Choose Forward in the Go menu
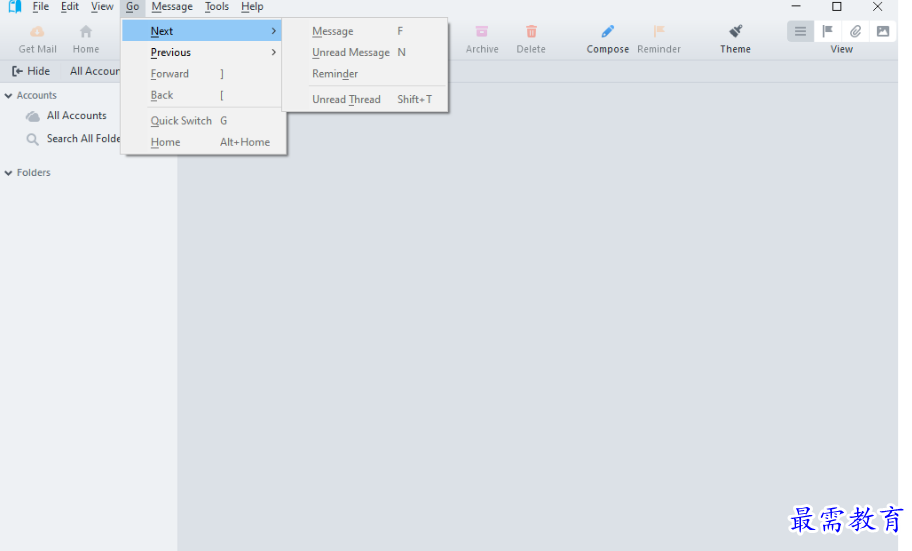This screenshot has width=912, height=551. (x=204, y=74)
